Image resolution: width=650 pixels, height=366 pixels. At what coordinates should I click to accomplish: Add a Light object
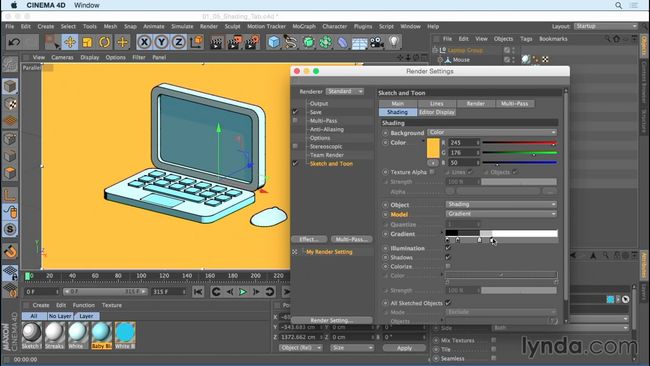(x=394, y=42)
